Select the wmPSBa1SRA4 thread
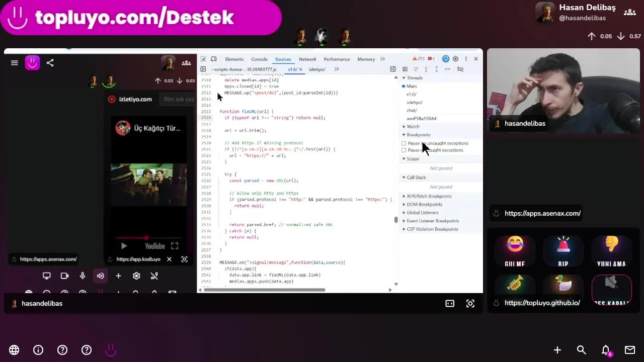Viewport: 644px width, 362px height. 422,119
